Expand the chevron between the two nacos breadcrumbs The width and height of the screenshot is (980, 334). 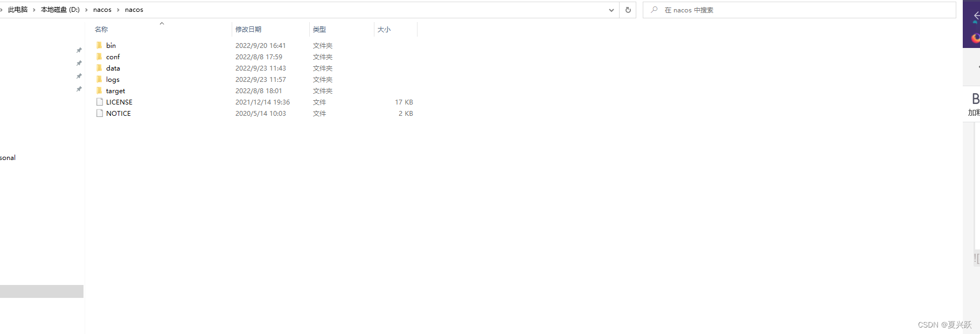tap(118, 10)
